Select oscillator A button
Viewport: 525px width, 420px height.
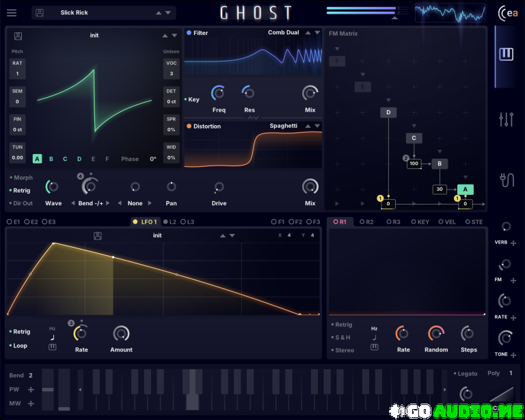[37, 159]
